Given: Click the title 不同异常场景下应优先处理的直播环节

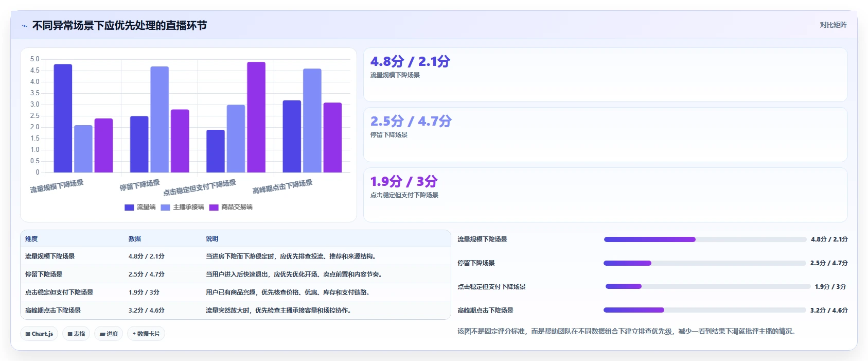Looking at the screenshot, I should (119, 25).
